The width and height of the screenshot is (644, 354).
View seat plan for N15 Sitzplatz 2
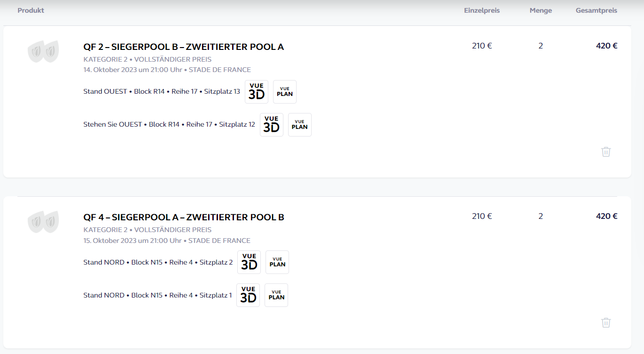click(277, 262)
